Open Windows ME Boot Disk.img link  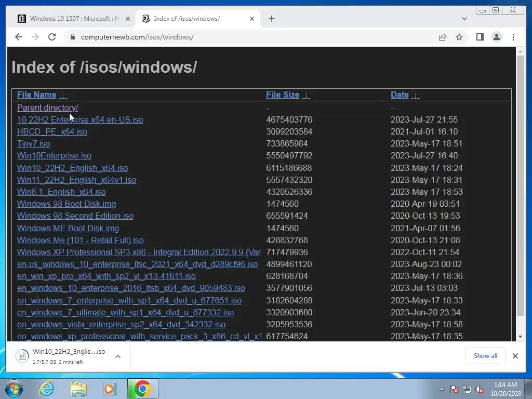tap(68, 228)
